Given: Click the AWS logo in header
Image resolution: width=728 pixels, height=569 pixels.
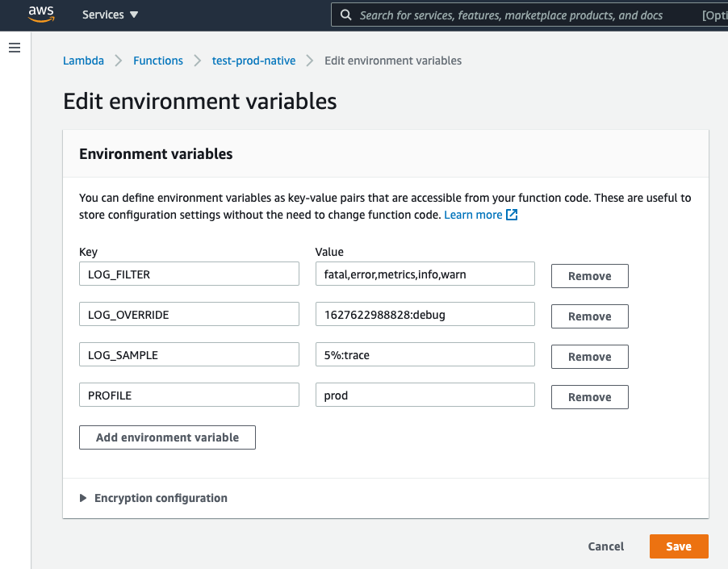Looking at the screenshot, I should (x=40, y=14).
